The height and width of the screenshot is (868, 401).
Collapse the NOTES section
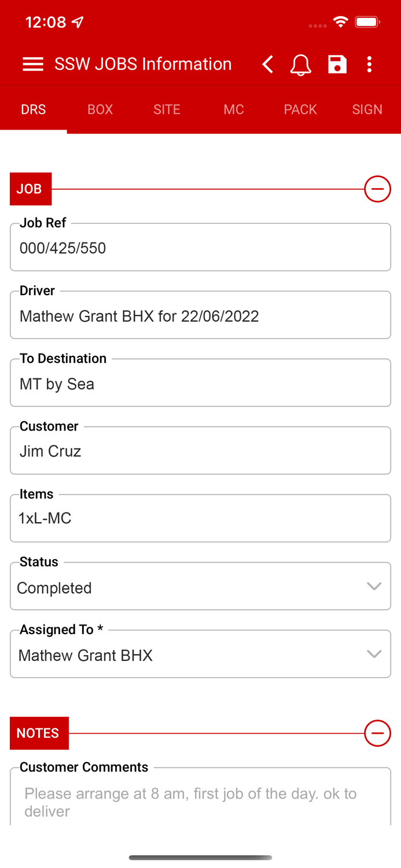click(377, 733)
